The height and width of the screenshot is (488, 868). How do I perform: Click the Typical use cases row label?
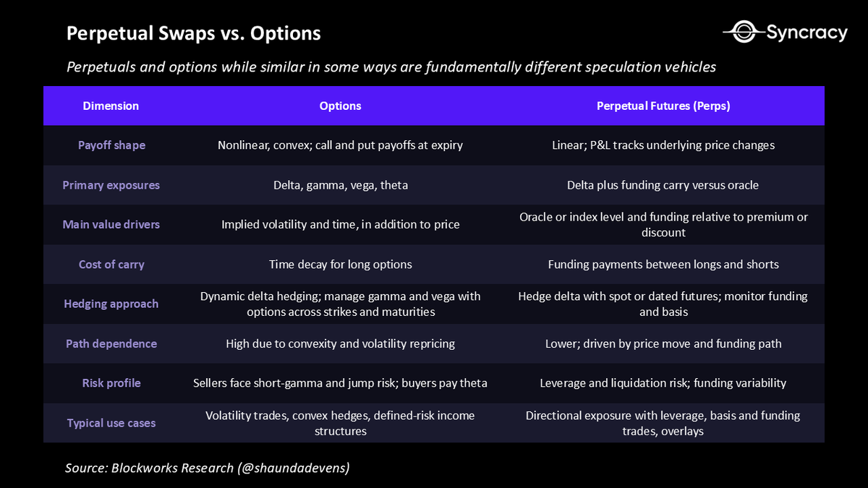click(x=111, y=423)
